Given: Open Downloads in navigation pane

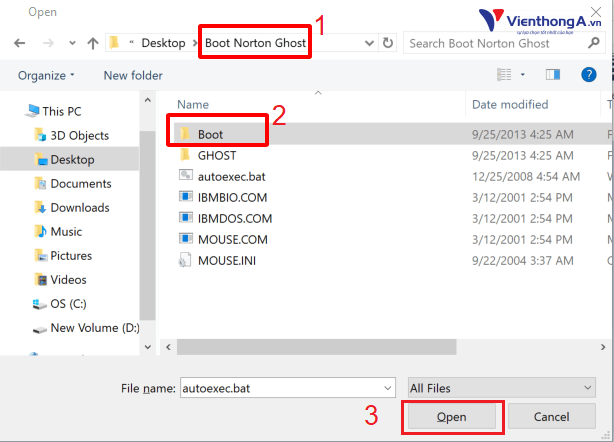Looking at the screenshot, I should click(72, 207).
